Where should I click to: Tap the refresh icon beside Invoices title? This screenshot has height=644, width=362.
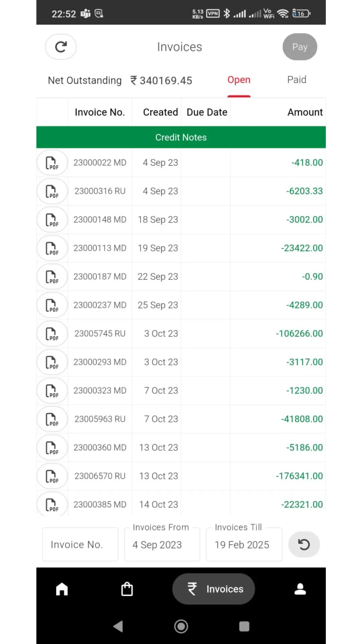pos(61,47)
